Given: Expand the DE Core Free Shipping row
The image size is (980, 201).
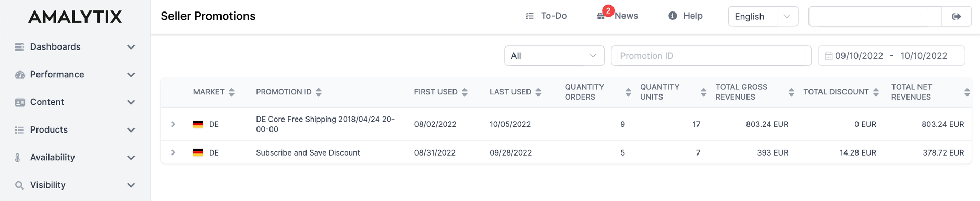Looking at the screenshot, I should point(173,124).
